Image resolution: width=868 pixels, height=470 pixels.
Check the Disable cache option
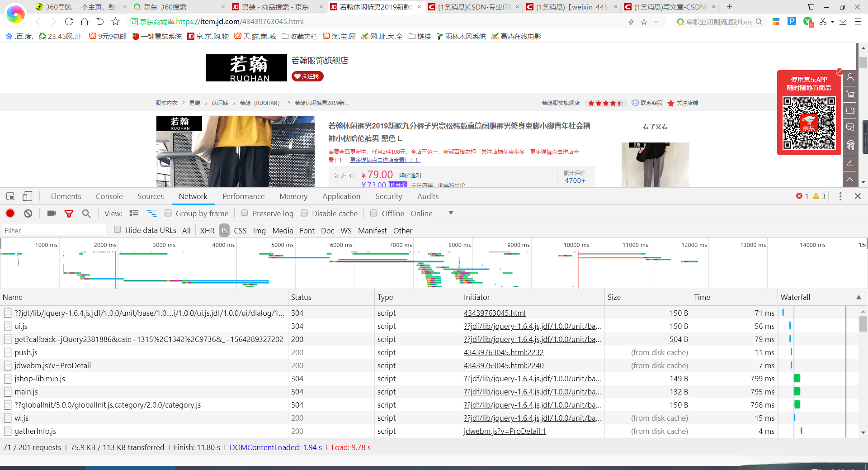click(304, 213)
